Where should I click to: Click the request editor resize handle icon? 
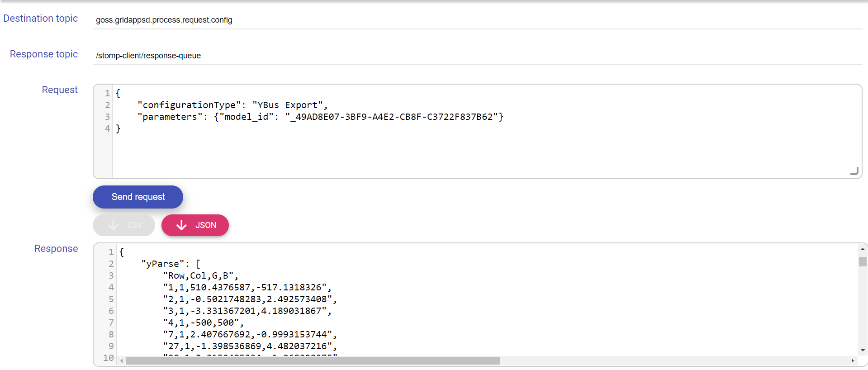click(854, 171)
